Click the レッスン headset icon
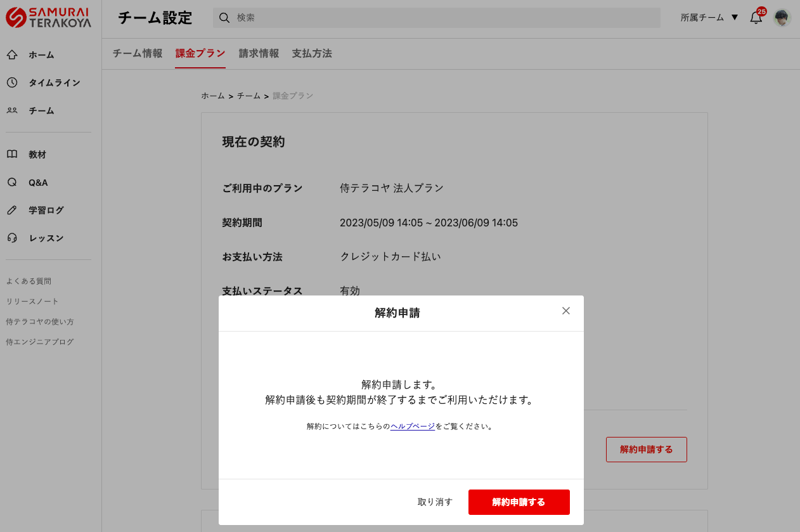The image size is (800, 532). point(12,238)
